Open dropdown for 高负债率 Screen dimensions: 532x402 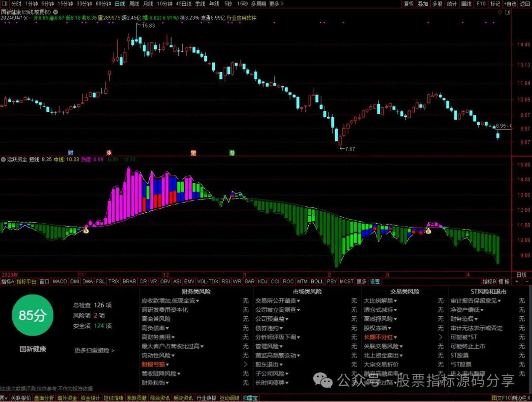(167, 328)
